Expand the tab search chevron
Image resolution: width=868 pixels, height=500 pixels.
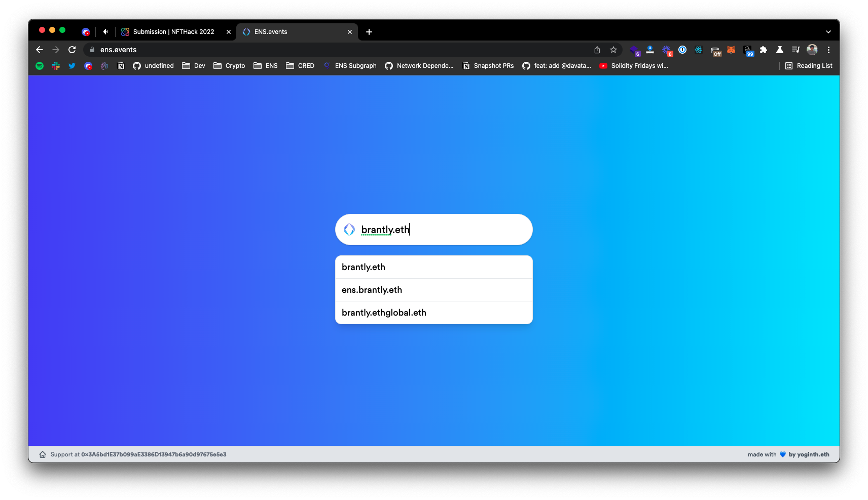tap(828, 32)
